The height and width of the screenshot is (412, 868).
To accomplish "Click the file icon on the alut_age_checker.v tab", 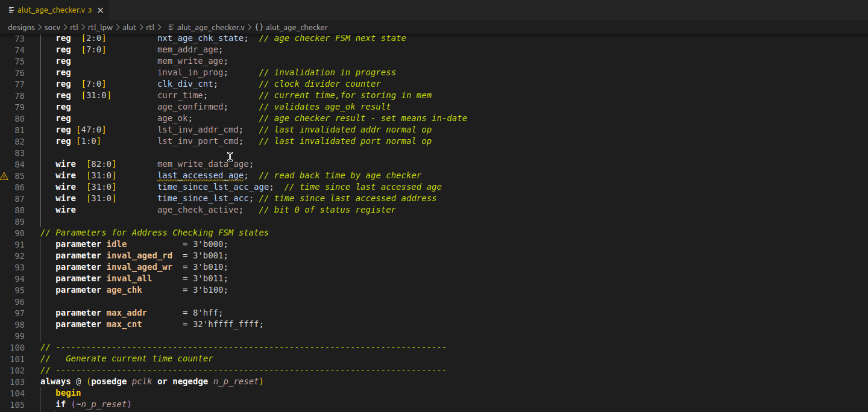I will pos(11,10).
